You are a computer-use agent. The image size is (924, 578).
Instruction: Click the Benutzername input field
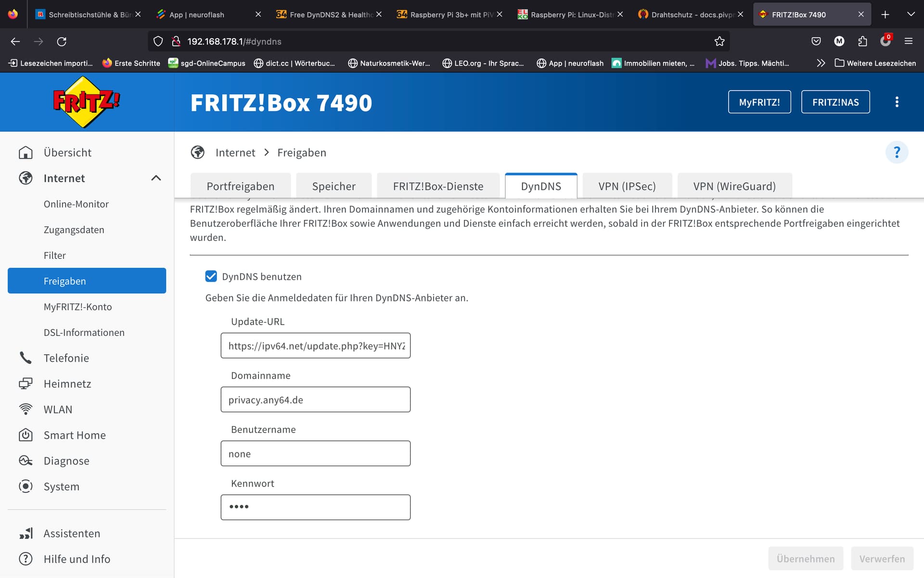[x=315, y=453]
